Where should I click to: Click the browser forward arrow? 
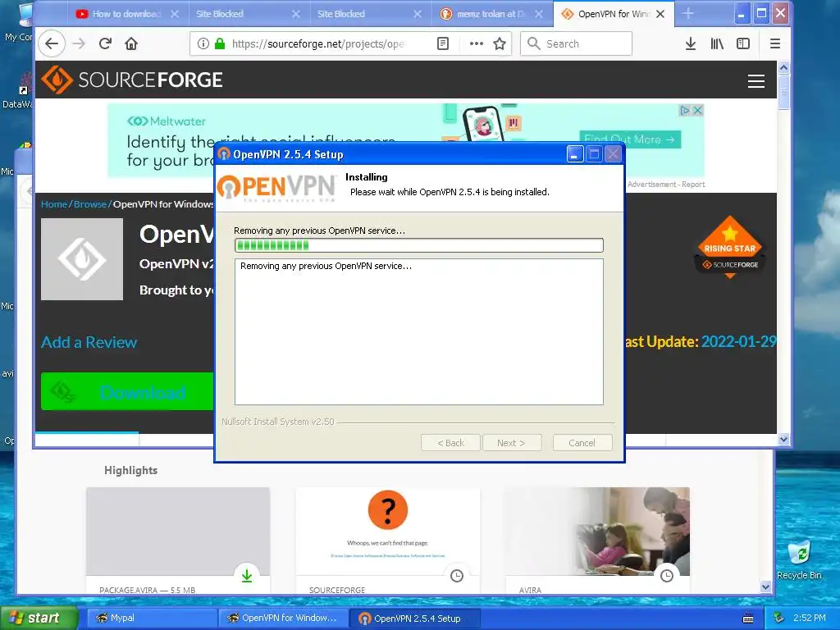[x=79, y=43]
